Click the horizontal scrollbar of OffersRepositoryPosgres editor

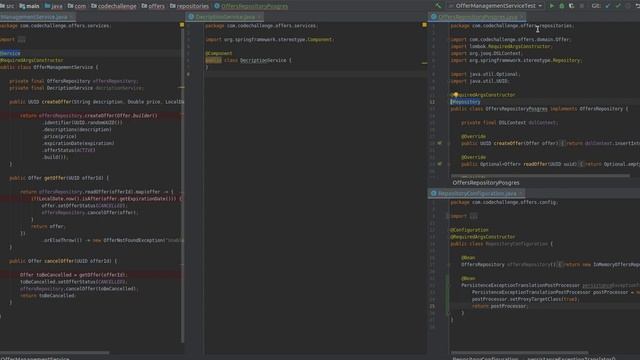pyautogui.click(x=540, y=176)
